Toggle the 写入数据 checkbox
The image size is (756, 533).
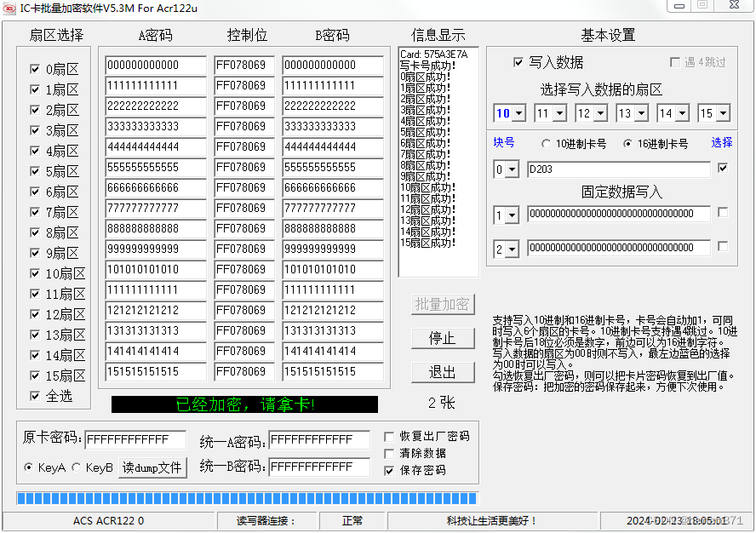(518, 62)
